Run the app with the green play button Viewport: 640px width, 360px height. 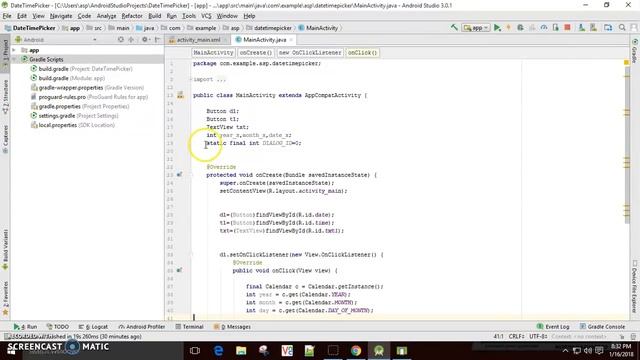point(497,27)
